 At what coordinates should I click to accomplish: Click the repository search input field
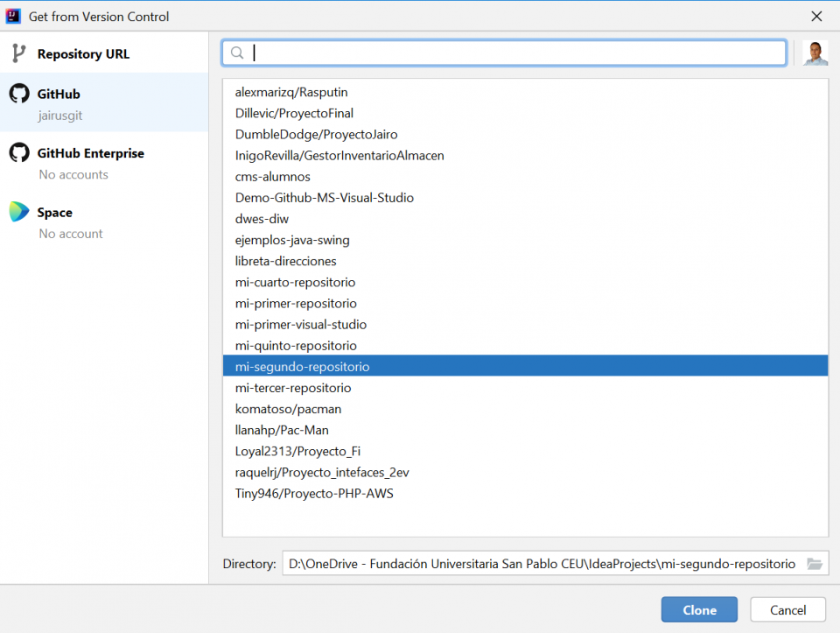click(504, 53)
